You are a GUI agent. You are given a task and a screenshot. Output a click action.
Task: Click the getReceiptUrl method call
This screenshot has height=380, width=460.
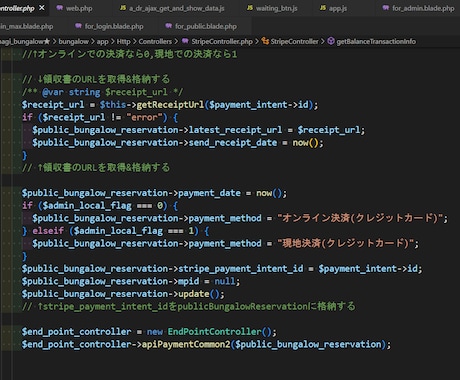coord(170,105)
